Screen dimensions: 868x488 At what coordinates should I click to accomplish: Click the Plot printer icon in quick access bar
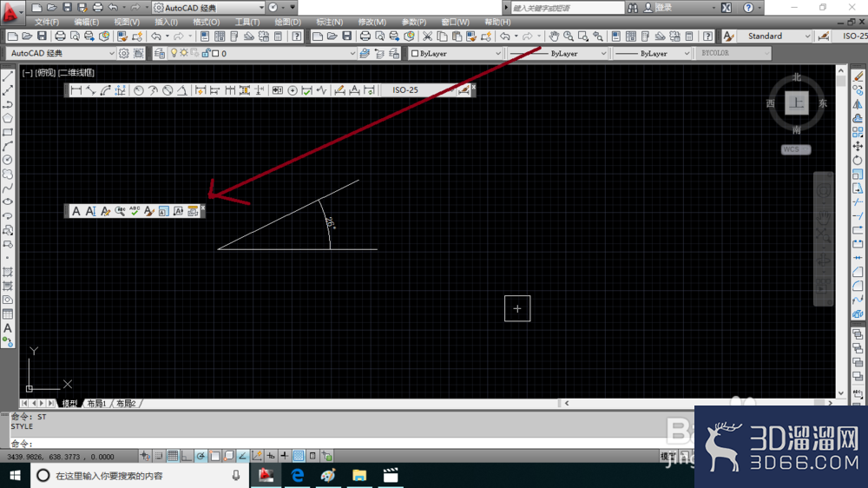(x=97, y=8)
